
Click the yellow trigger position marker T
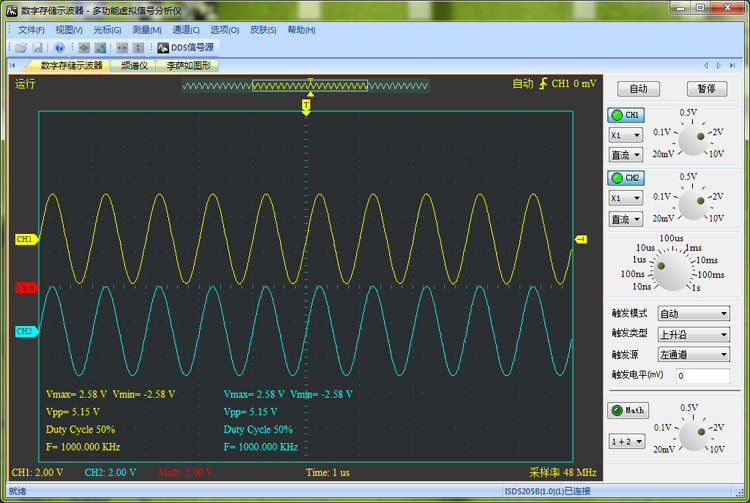[306, 104]
